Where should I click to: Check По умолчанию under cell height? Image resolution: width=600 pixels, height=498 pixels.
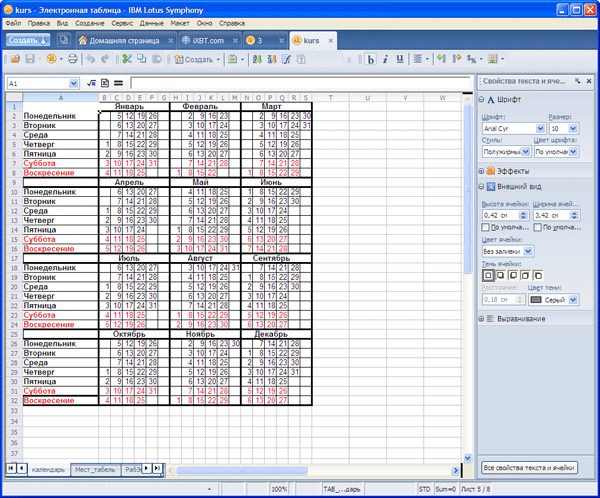click(485, 227)
